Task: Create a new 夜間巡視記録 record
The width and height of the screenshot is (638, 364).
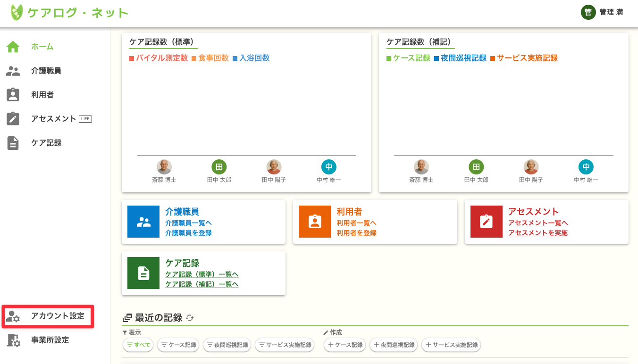Action: [x=394, y=345]
